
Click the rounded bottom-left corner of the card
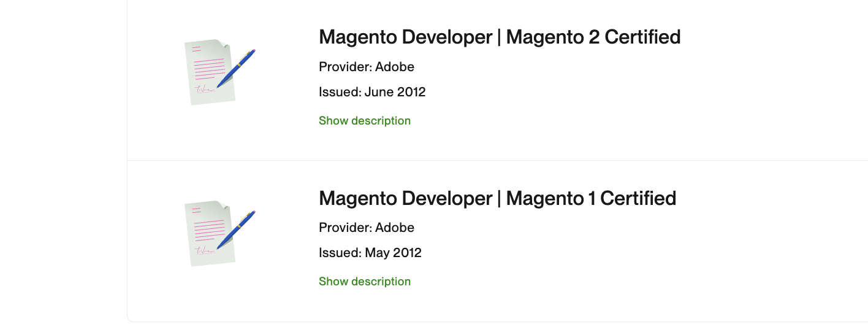coord(129,319)
